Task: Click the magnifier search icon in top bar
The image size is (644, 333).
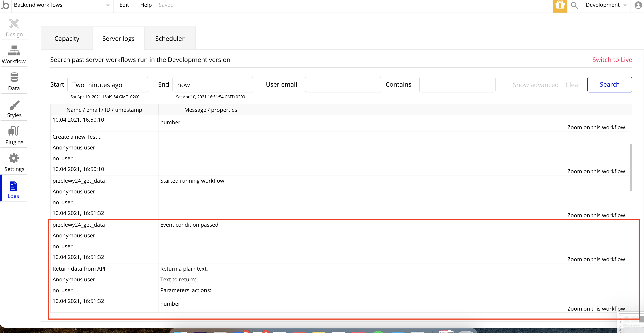Action: coord(574,5)
